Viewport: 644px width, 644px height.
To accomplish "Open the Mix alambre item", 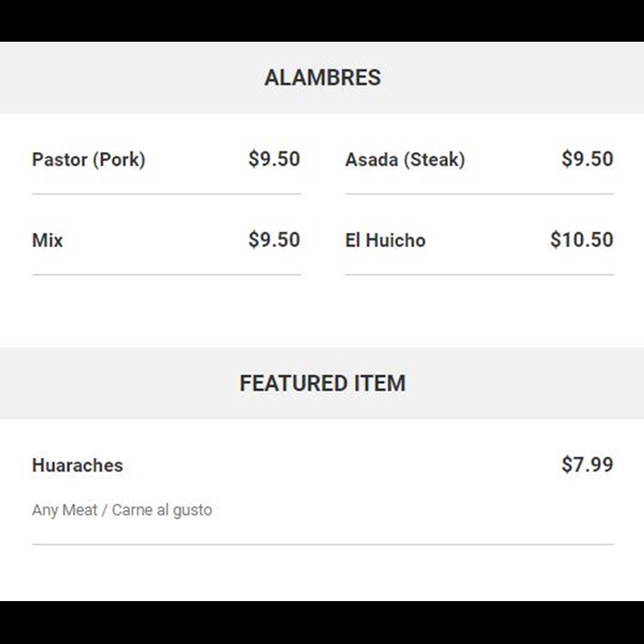I will point(166,240).
